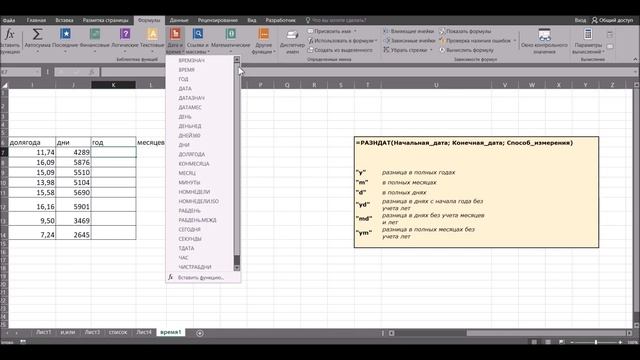Open the Financial functions library icon
This screenshot has width=640, height=360.
pos(95,34)
